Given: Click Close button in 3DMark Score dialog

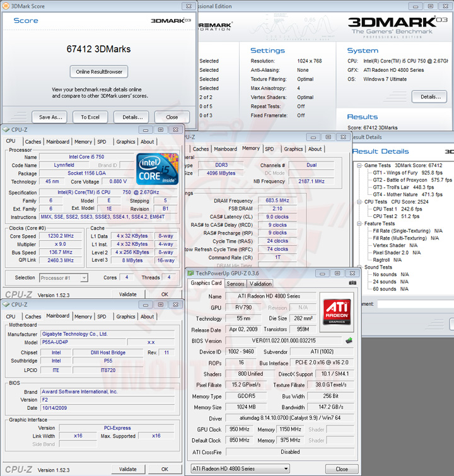Looking at the screenshot, I should coord(172,117).
